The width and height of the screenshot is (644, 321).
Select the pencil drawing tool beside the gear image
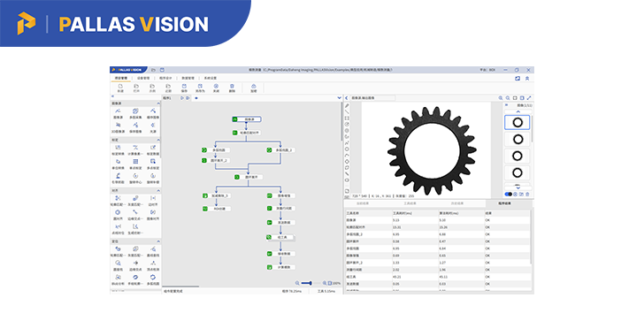(347, 106)
